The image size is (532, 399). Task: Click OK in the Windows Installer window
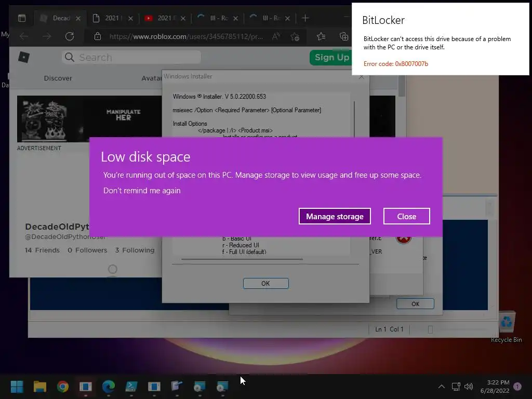pos(265,283)
